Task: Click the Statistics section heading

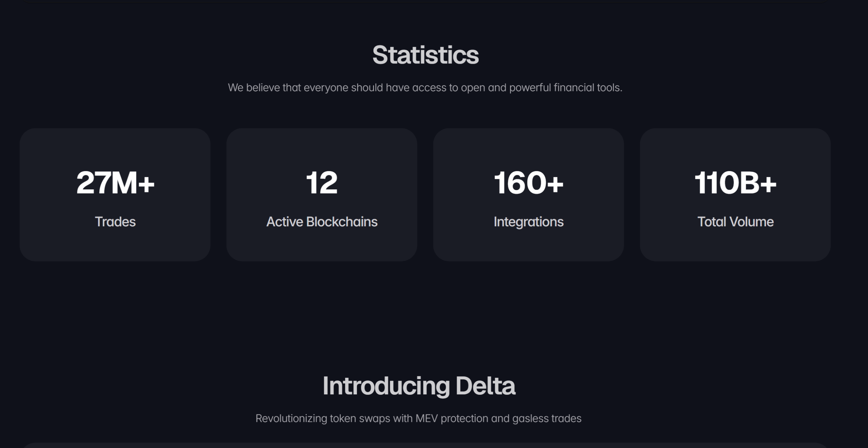Action: 426,55
